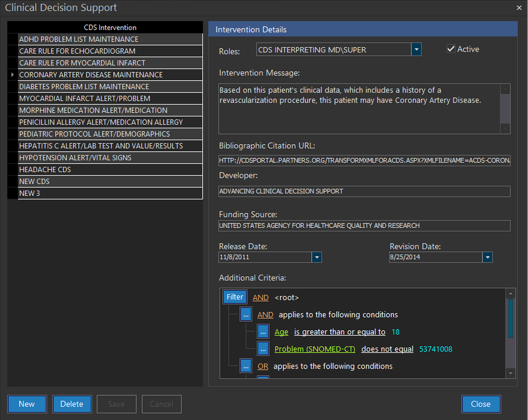Select PENICILLIN ALLERGY ALERT intervention row

(x=110, y=122)
